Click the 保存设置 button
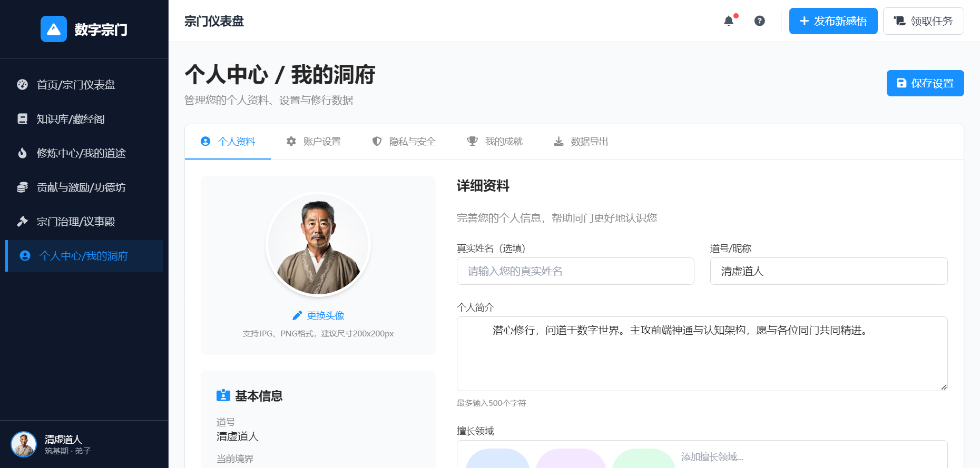Viewport: 980px width, 468px height. (x=925, y=83)
